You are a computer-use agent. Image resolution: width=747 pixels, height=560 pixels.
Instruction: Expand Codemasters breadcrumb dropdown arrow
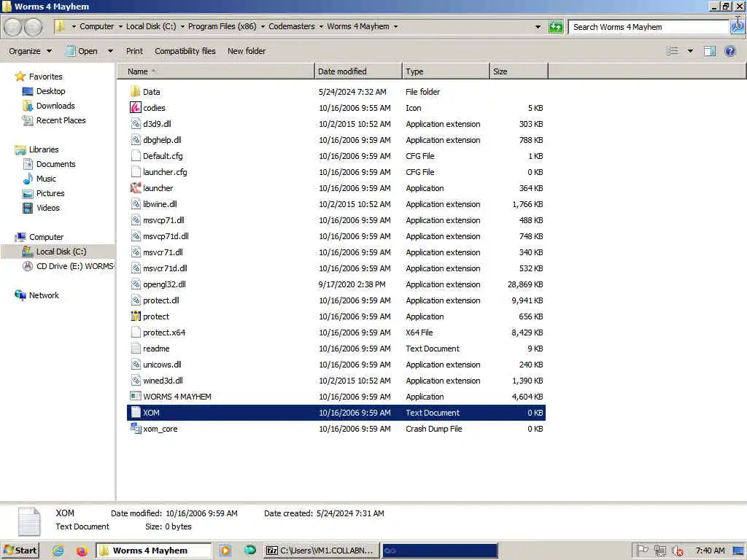coord(321,27)
